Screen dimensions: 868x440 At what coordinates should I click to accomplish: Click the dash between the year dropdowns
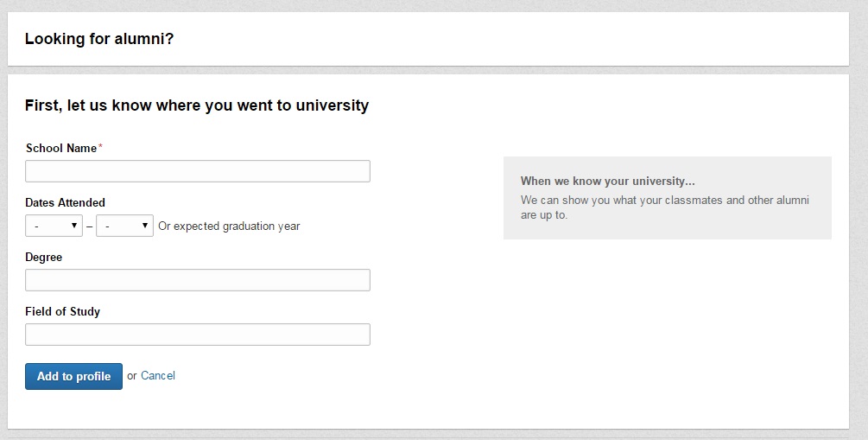[89, 226]
